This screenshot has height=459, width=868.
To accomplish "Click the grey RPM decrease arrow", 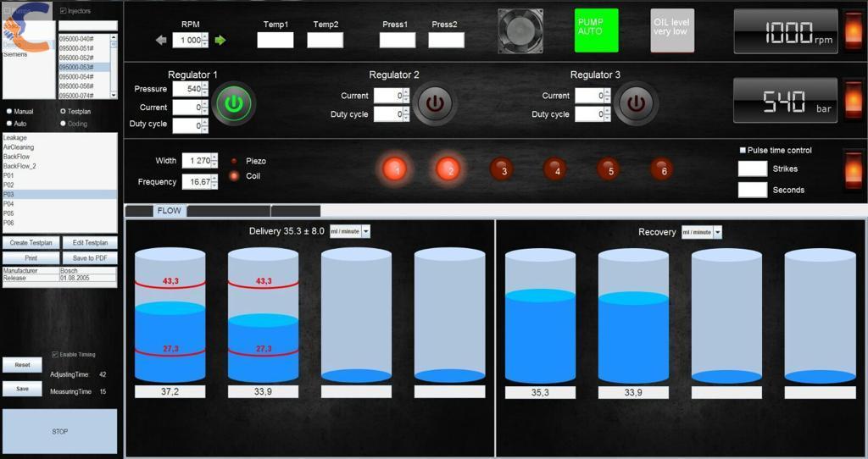I will 162,40.
